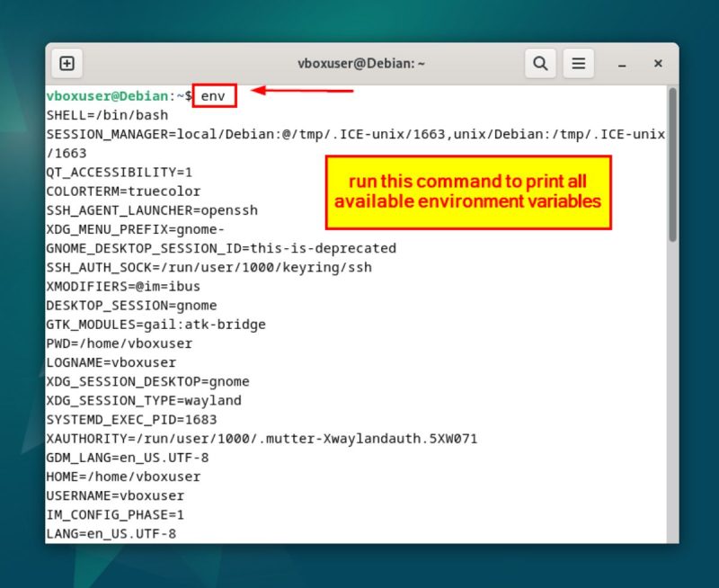Click the env command in the prompt
Image resolution: width=719 pixels, height=588 pixels.
click(213, 95)
